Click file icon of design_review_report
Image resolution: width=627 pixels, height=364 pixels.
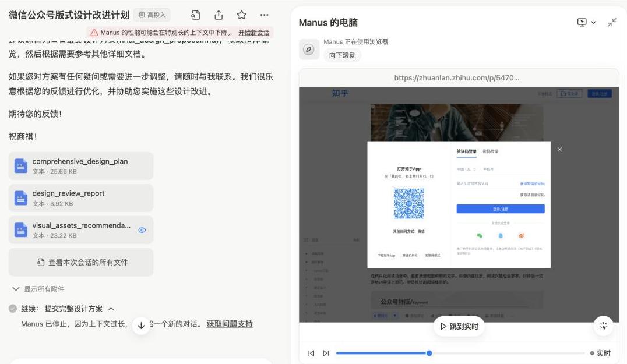pyautogui.click(x=20, y=198)
